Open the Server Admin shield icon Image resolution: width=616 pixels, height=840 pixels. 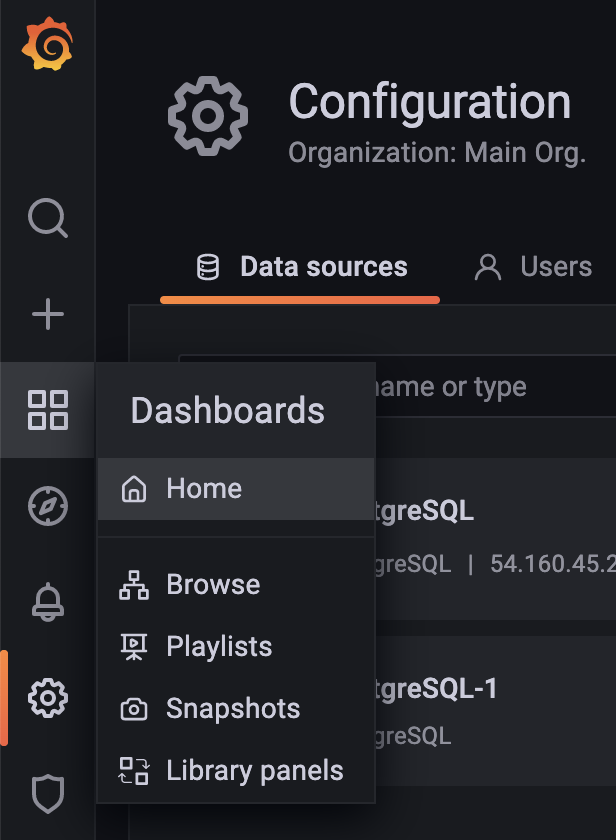[48, 793]
